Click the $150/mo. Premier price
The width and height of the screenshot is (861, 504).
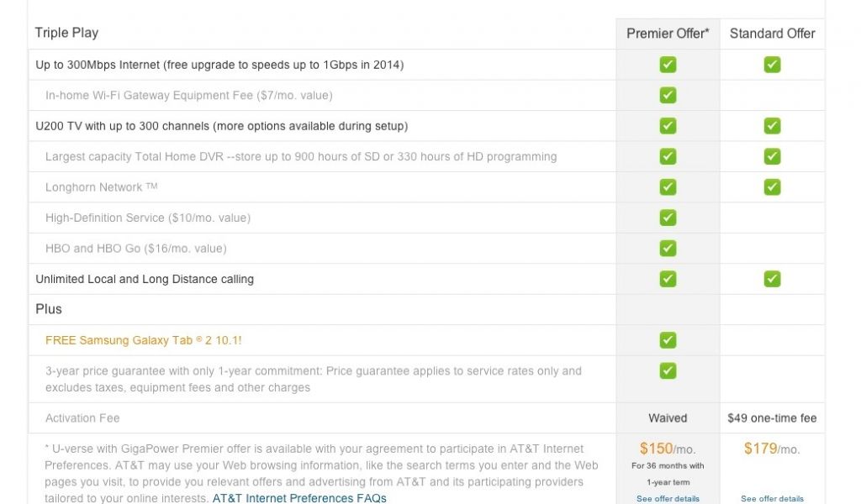668,449
